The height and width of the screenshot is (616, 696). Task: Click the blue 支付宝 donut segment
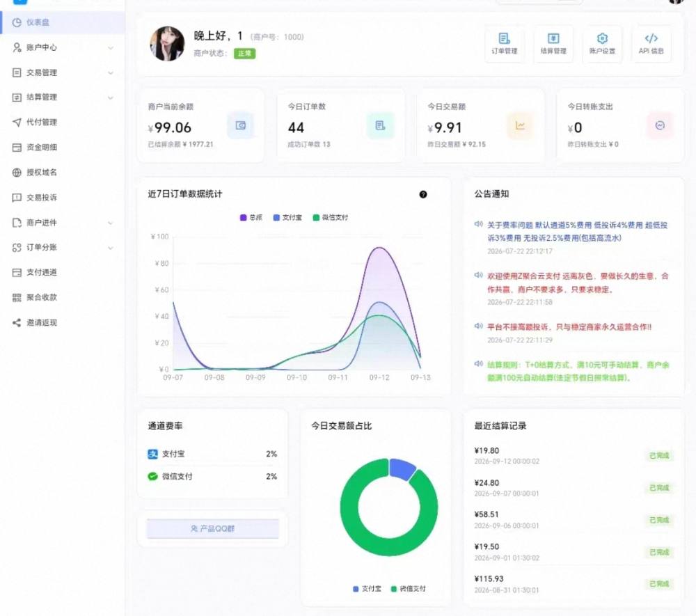pos(402,470)
